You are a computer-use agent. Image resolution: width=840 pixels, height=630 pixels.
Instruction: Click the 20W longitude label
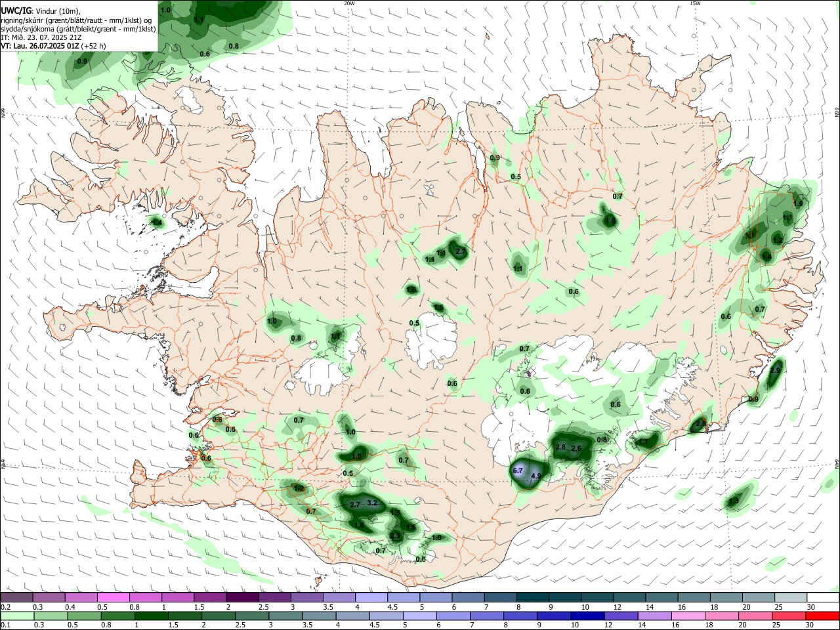tap(349, 3)
